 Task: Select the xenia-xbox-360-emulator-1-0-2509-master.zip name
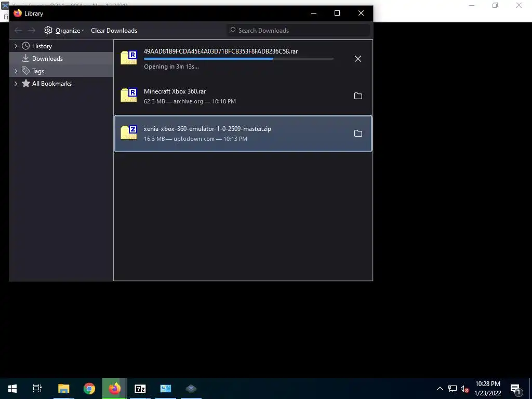coord(207,129)
